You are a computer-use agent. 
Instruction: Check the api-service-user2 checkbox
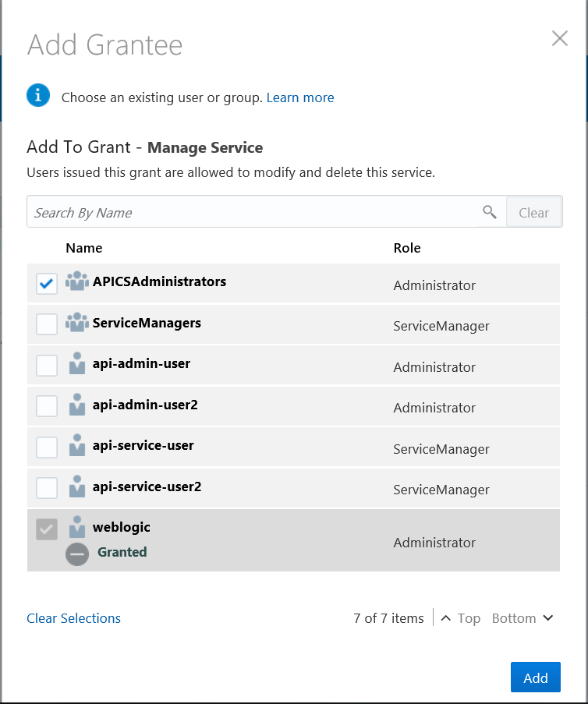click(46, 486)
